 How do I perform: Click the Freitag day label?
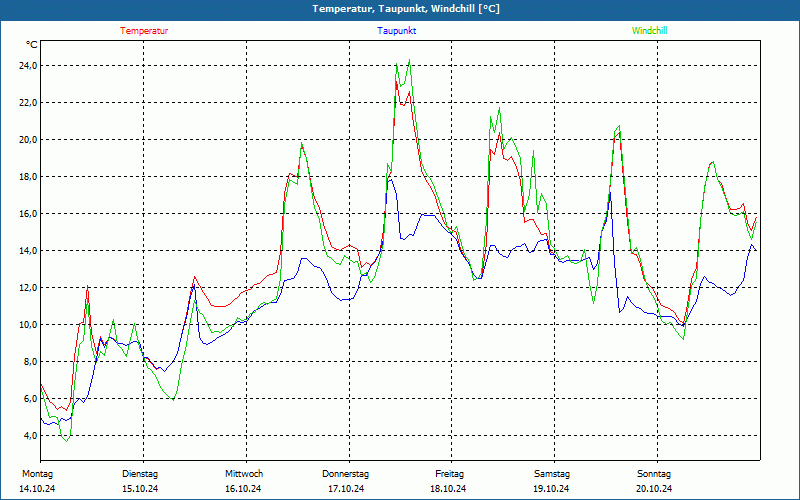tap(449, 474)
